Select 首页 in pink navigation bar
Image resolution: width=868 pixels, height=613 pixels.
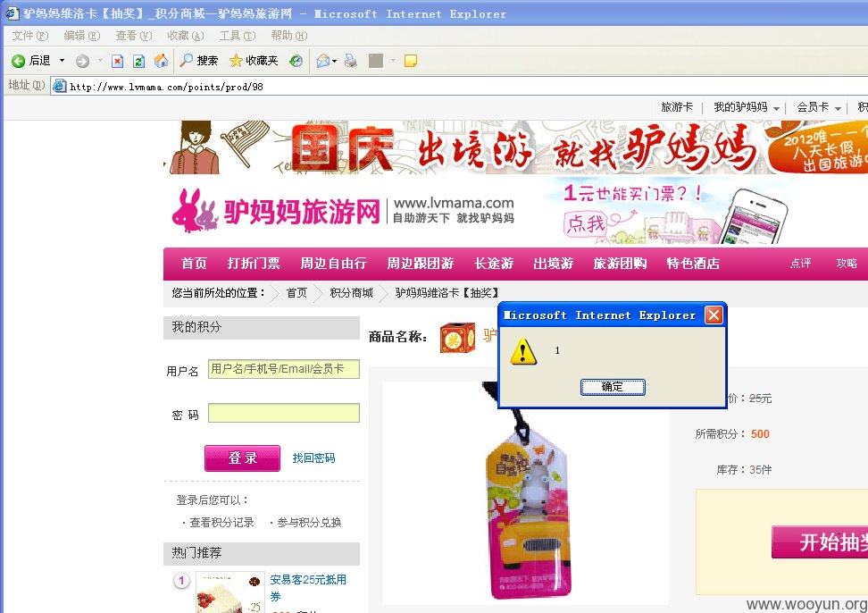tap(194, 264)
